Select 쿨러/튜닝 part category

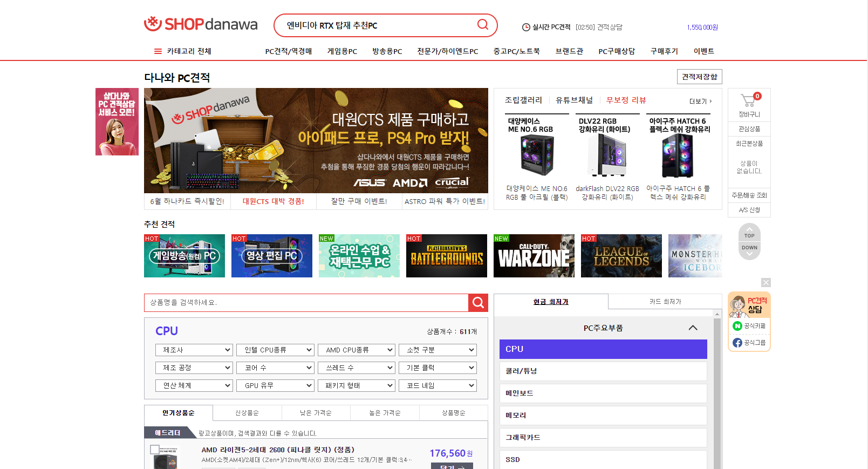tap(603, 371)
